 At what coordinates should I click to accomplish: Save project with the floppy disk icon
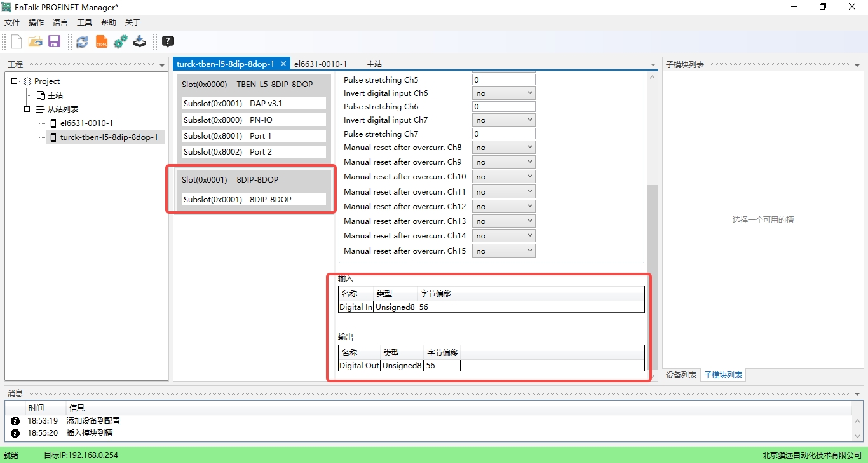[54, 42]
